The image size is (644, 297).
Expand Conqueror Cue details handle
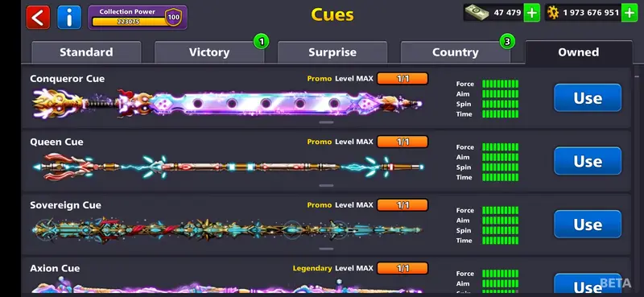tap(326, 122)
